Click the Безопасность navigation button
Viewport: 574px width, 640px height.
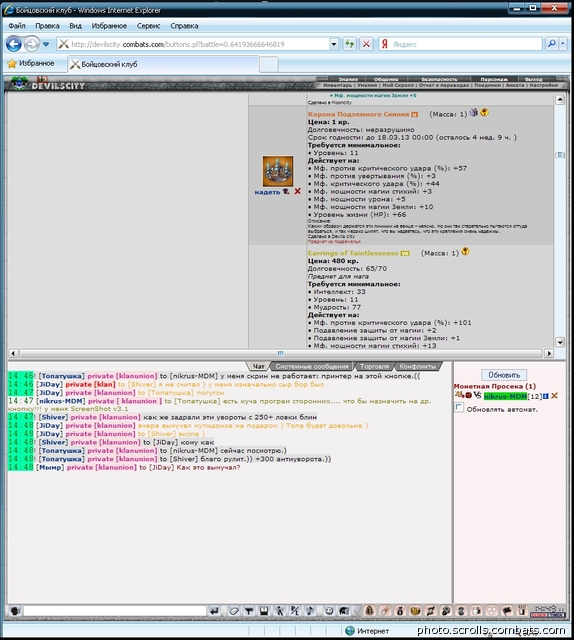tap(439, 79)
